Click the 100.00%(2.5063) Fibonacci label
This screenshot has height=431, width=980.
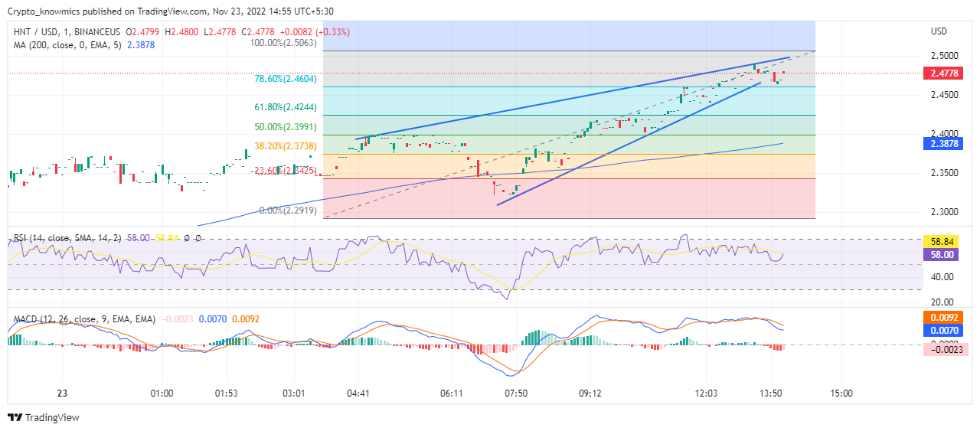[284, 44]
